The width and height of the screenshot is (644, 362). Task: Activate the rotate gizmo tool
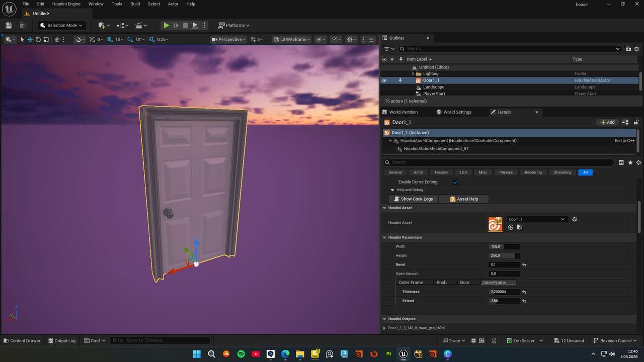click(38, 39)
